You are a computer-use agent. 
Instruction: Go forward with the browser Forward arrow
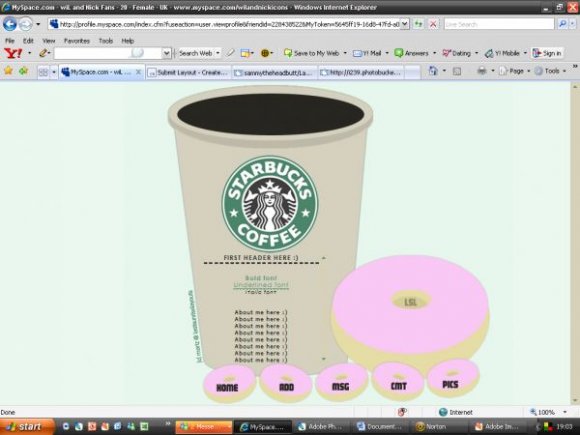(x=26, y=24)
